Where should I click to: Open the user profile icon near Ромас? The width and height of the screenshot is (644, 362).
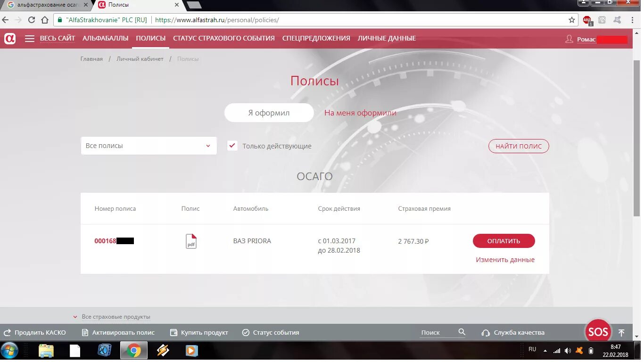[569, 39]
